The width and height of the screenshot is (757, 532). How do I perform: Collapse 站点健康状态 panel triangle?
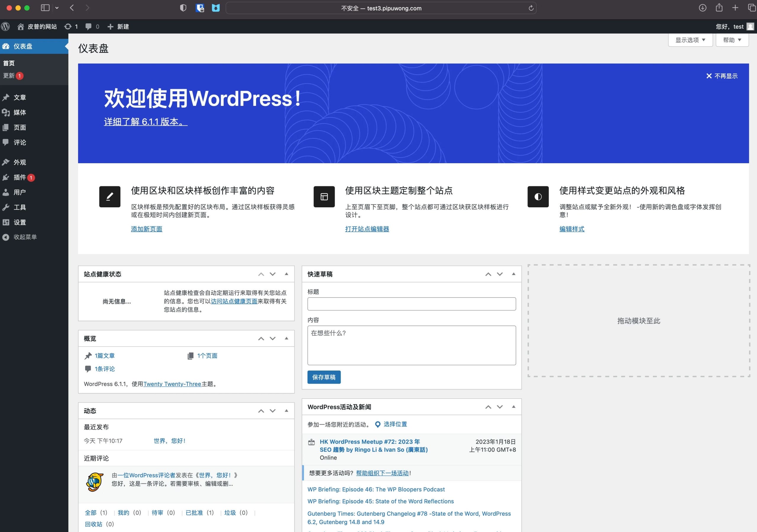pyautogui.click(x=287, y=274)
